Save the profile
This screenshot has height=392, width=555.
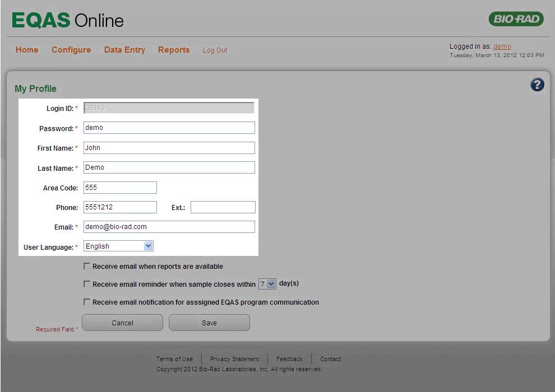(x=209, y=323)
